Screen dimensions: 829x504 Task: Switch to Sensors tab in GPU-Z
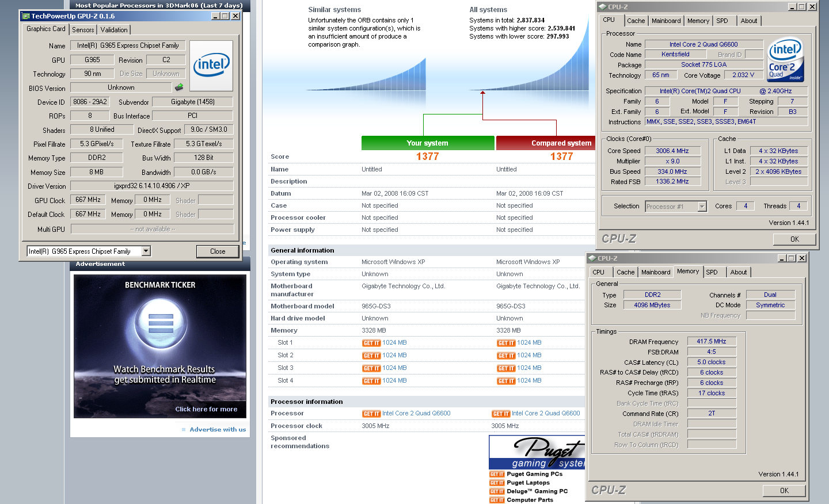(83, 30)
